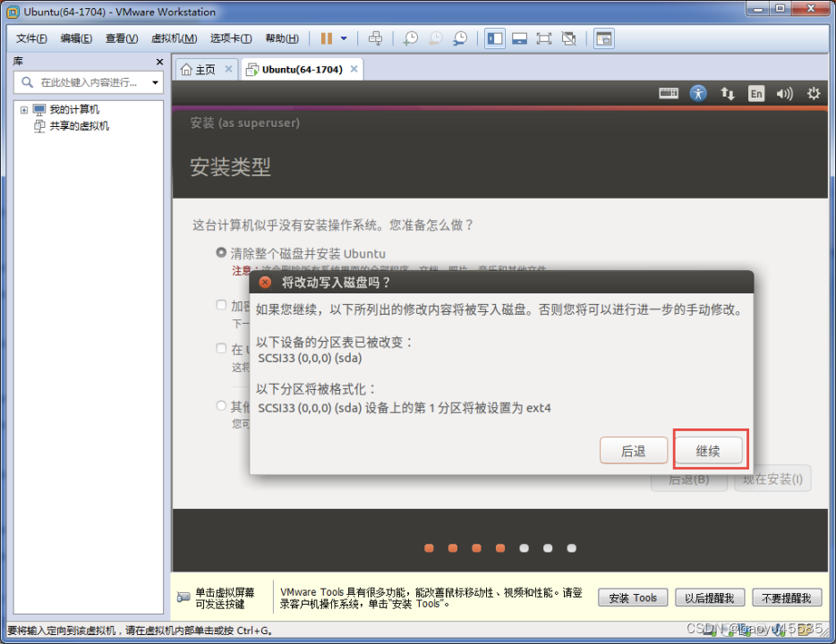The height and width of the screenshot is (644, 836).
Task: Toggle the LVM checkbox below encryption
Action: (221, 348)
